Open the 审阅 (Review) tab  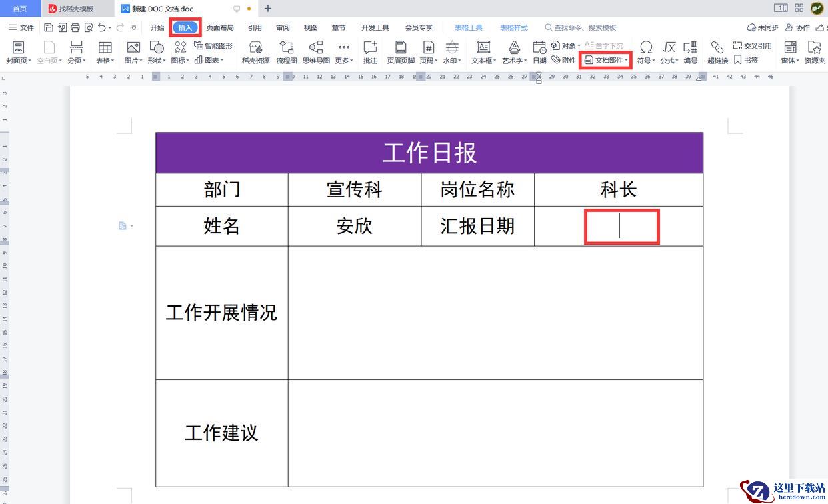click(283, 27)
